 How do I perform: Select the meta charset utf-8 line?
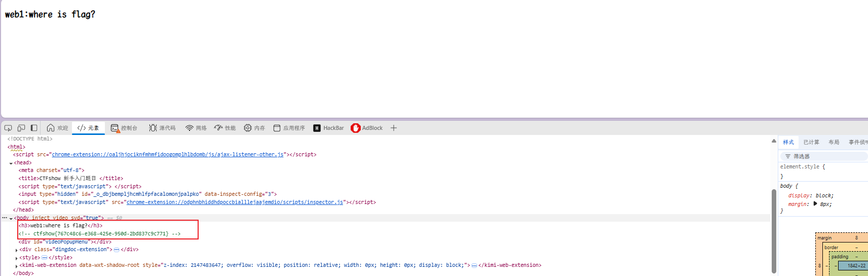coord(52,170)
